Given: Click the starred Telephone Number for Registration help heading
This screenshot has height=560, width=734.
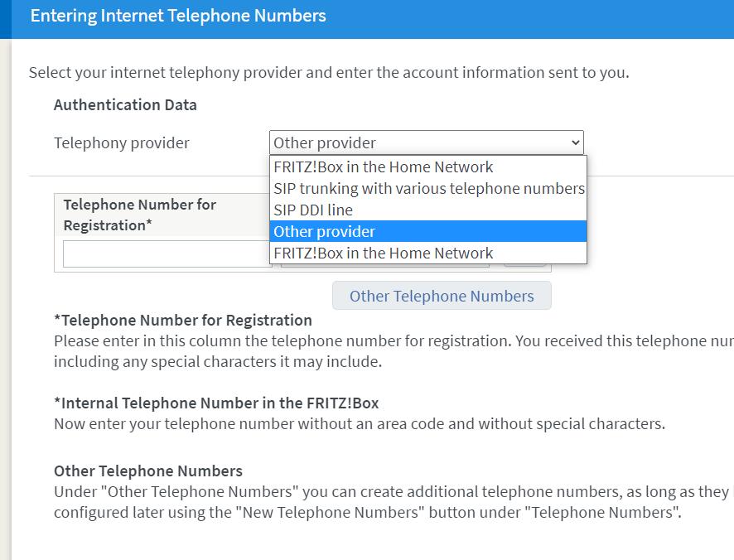Looking at the screenshot, I should point(183,320).
